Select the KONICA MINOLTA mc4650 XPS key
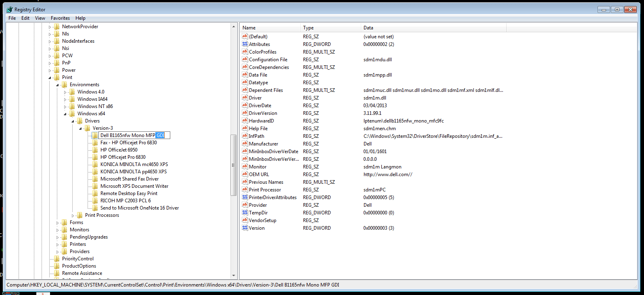Screen dimensions: 644x295 [x=134, y=164]
